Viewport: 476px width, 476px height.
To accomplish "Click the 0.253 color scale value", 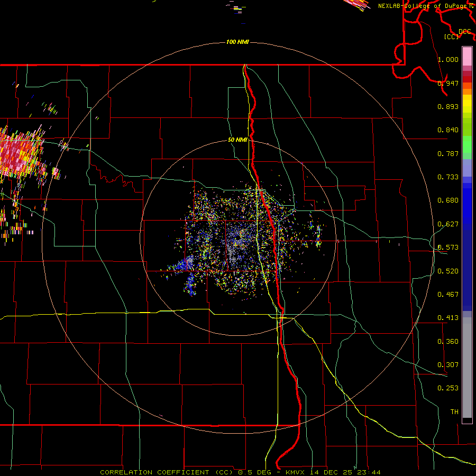I will click(x=448, y=388).
